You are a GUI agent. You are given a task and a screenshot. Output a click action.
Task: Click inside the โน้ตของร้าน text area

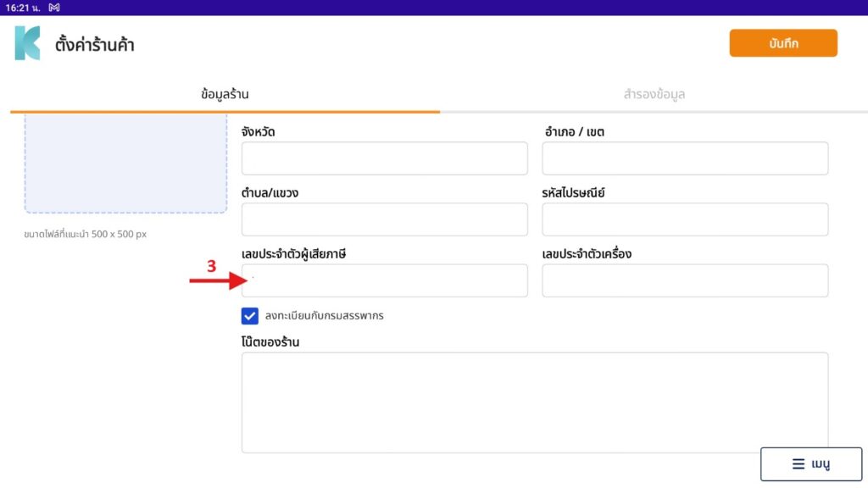[534, 402]
